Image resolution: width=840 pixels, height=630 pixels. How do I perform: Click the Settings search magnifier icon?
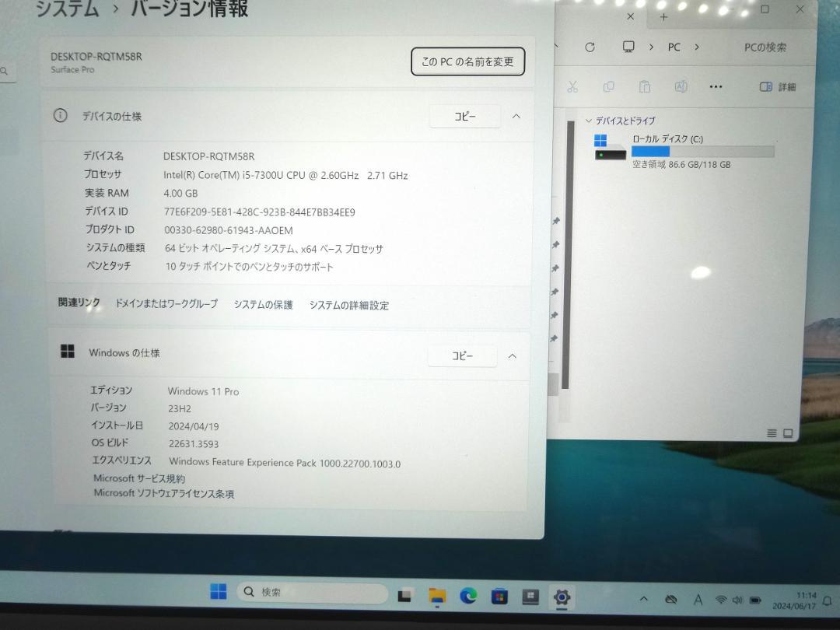5,71
